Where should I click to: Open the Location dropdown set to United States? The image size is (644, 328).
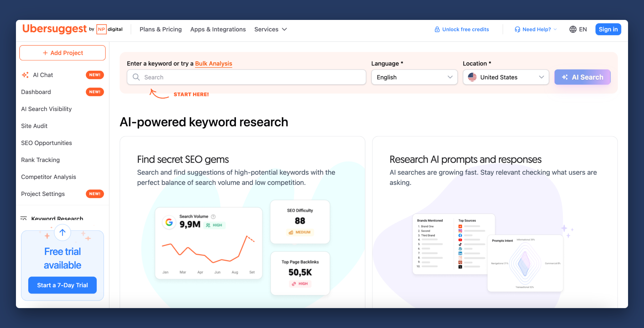pyautogui.click(x=506, y=77)
